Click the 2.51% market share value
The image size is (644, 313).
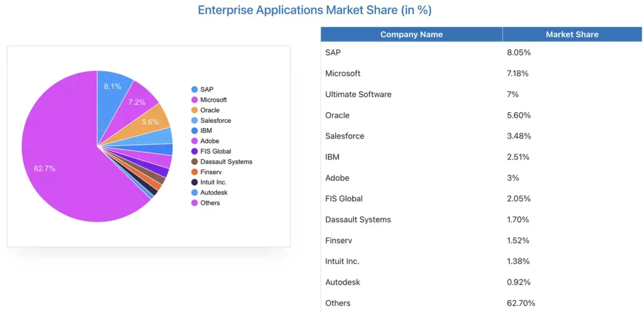tap(518, 157)
